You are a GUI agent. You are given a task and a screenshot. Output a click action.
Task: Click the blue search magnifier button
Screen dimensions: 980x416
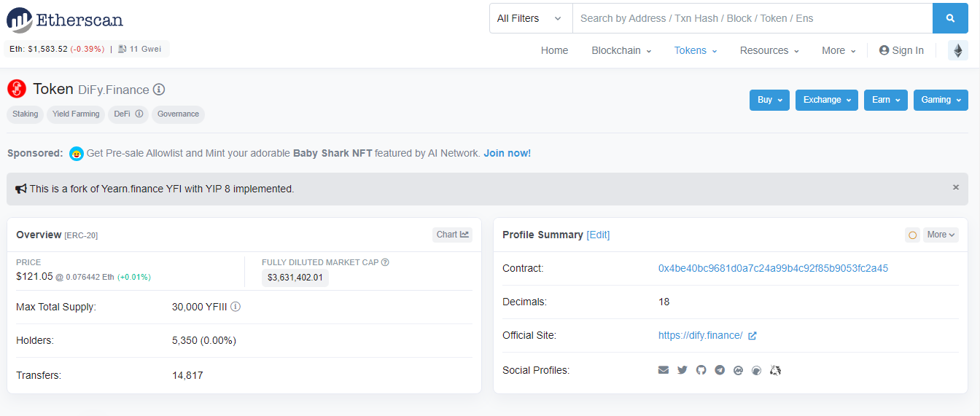(x=950, y=18)
